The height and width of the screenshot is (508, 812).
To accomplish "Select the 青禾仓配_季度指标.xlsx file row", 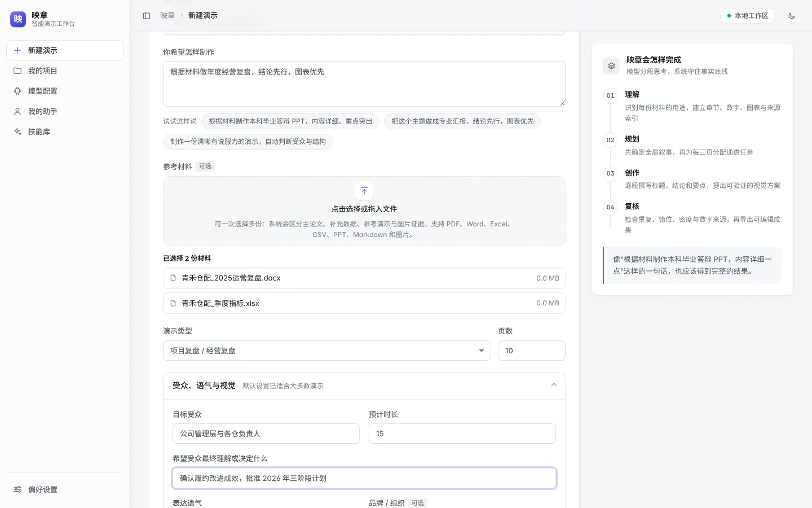I will pos(364,303).
